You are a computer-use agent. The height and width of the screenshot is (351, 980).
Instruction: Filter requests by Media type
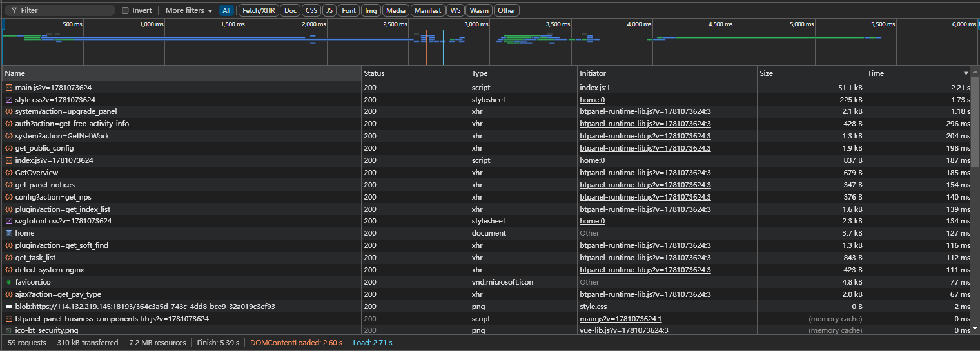pyautogui.click(x=396, y=10)
